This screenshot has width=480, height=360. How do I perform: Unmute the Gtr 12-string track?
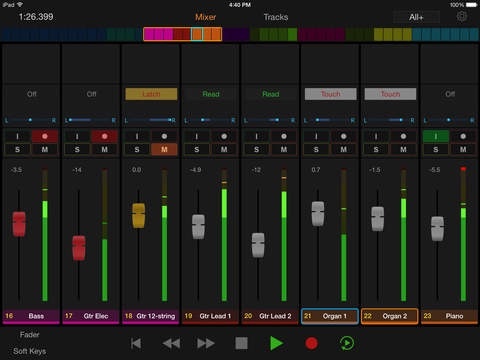pyautogui.click(x=164, y=149)
